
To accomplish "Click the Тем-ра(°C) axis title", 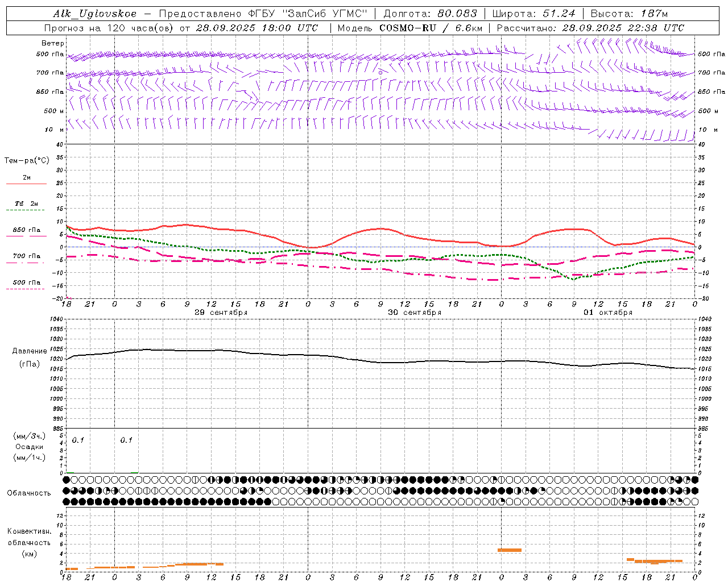I will [x=27, y=161].
